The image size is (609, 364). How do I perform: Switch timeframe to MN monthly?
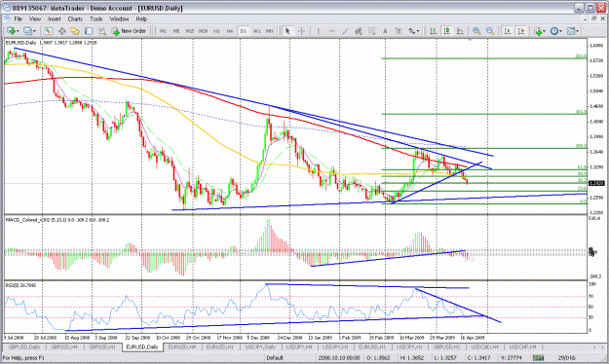click(270, 31)
